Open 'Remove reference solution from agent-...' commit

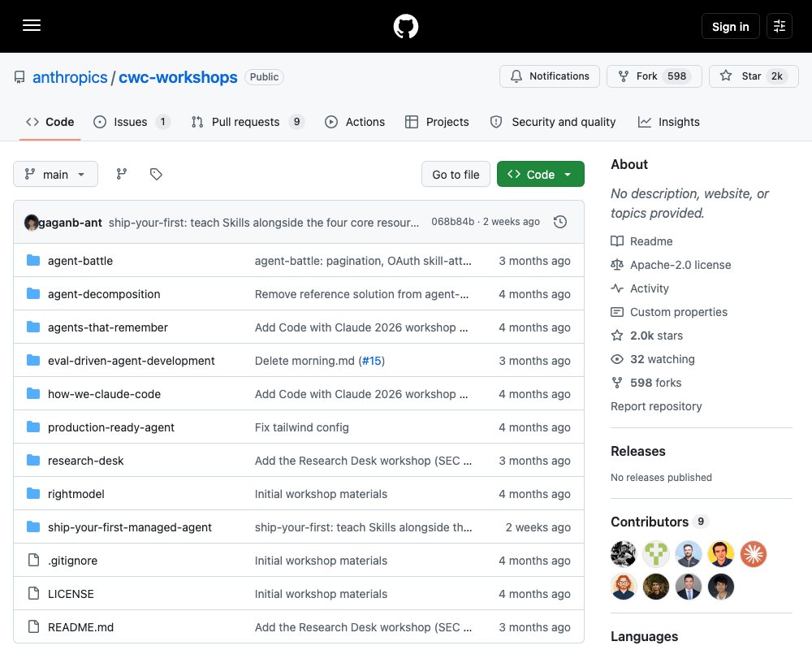tap(361, 294)
